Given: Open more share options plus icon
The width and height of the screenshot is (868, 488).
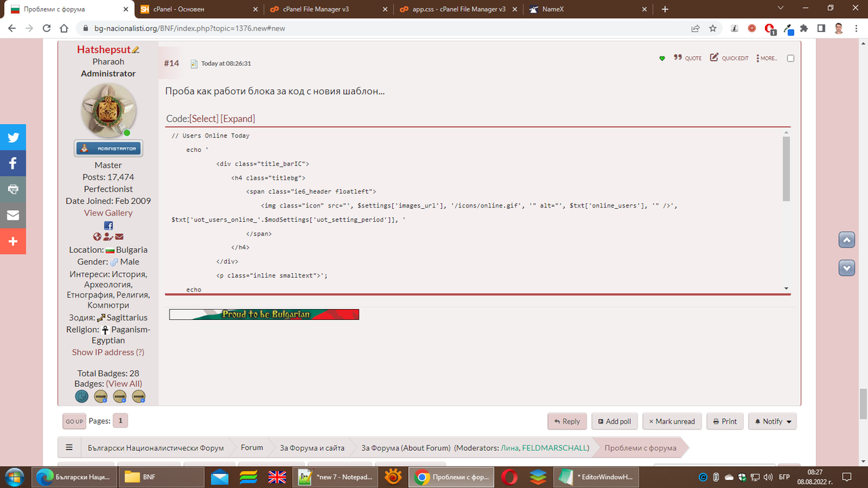Looking at the screenshot, I should tap(13, 241).
